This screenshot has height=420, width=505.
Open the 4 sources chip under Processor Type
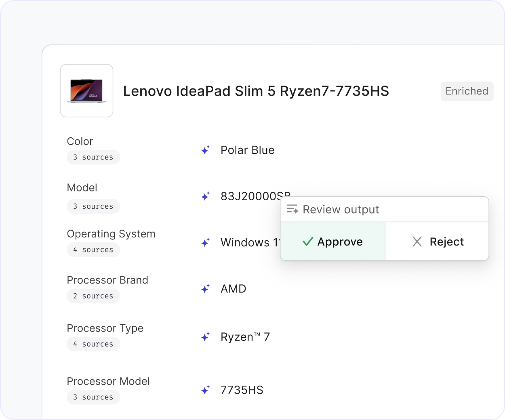[93, 344]
